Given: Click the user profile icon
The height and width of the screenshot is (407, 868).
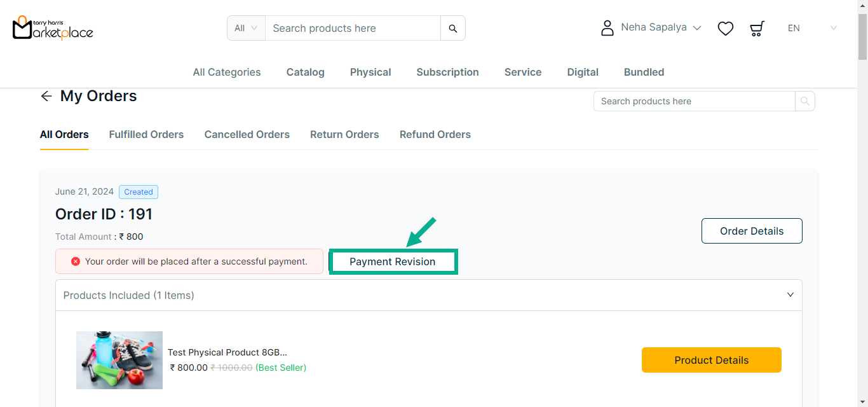Looking at the screenshot, I should click(607, 28).
